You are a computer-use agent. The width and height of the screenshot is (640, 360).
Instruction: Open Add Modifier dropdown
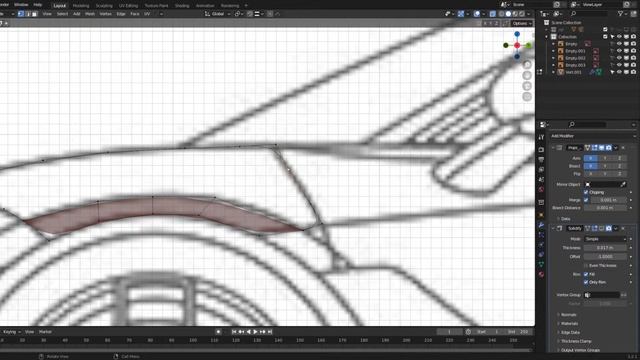click(x=593, y=136)
